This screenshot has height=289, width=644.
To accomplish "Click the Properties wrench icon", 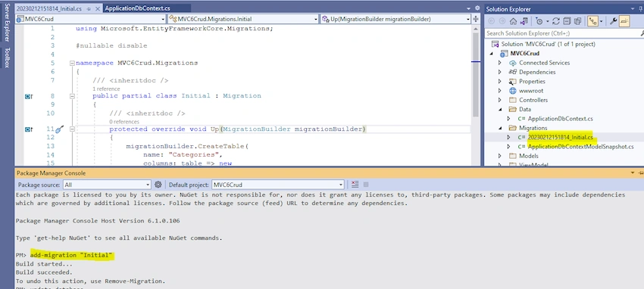I will point(613,22).
